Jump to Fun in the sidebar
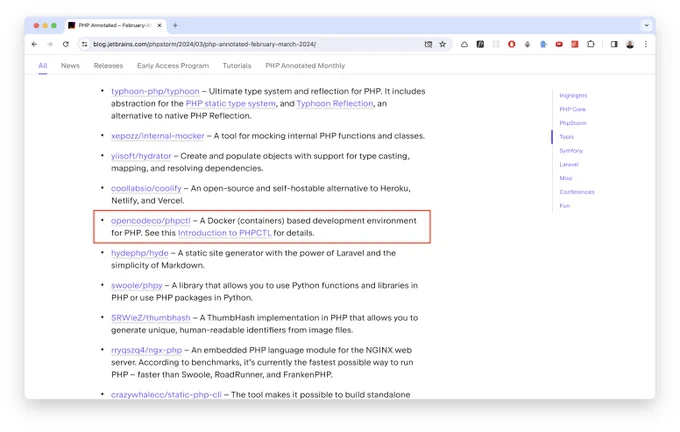The image size is (680, 432). pos(565,206)
